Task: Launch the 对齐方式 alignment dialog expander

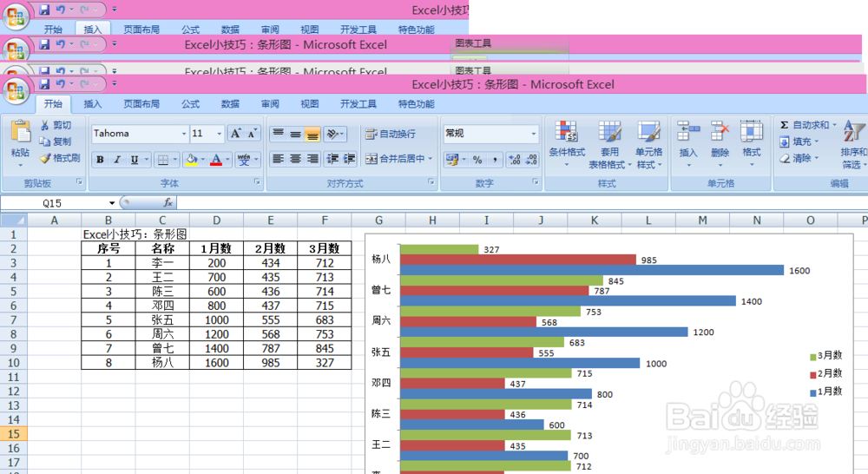Action: click(x=431, y=181)
